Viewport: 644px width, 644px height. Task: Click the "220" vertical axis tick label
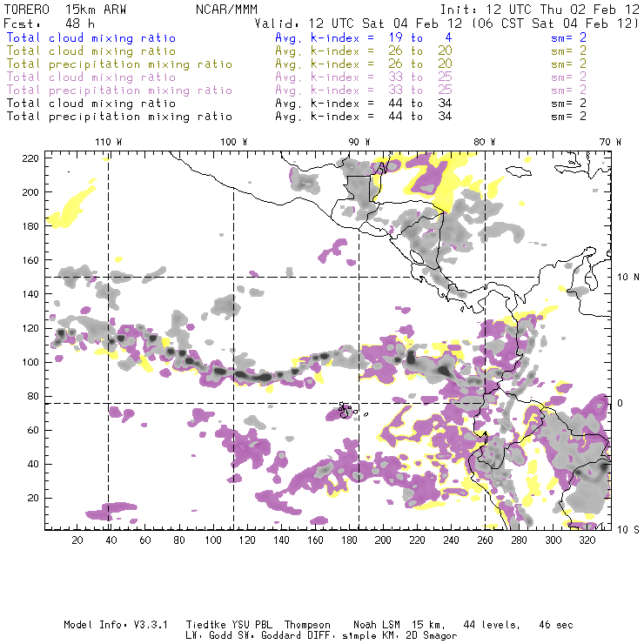point(30,158)
